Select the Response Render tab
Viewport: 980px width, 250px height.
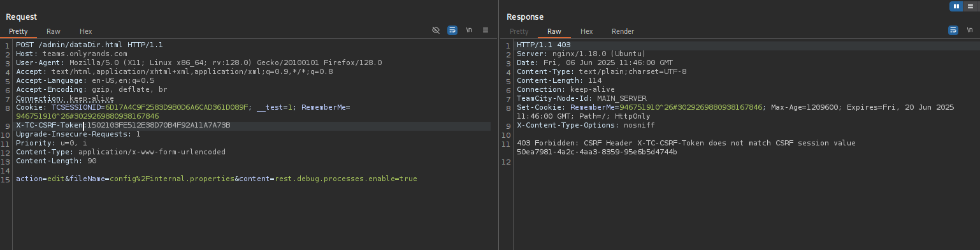tap(623, 31)
